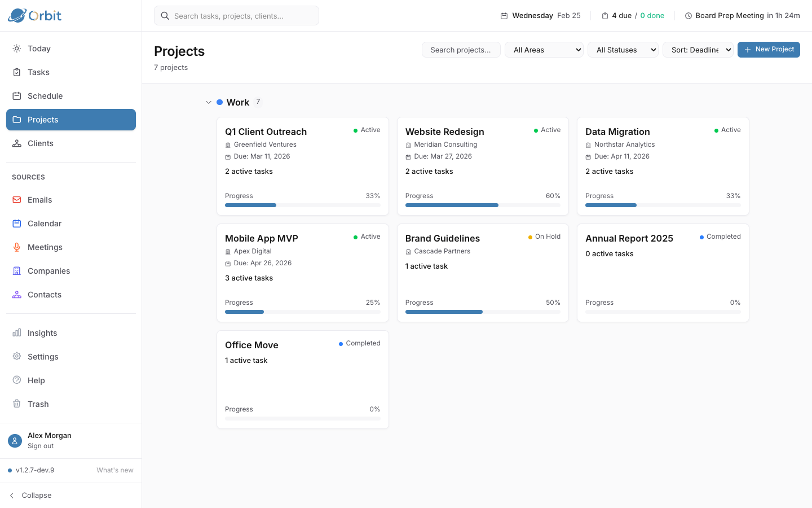Viewport: 812px width, 508px height.
Task: Click the New Project button
Action: point(769,50)
